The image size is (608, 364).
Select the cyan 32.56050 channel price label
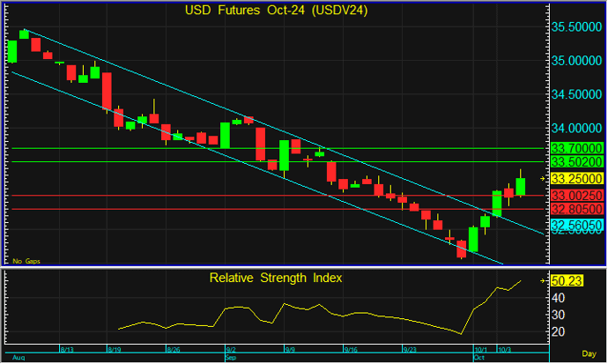click(x=576, y=226)
